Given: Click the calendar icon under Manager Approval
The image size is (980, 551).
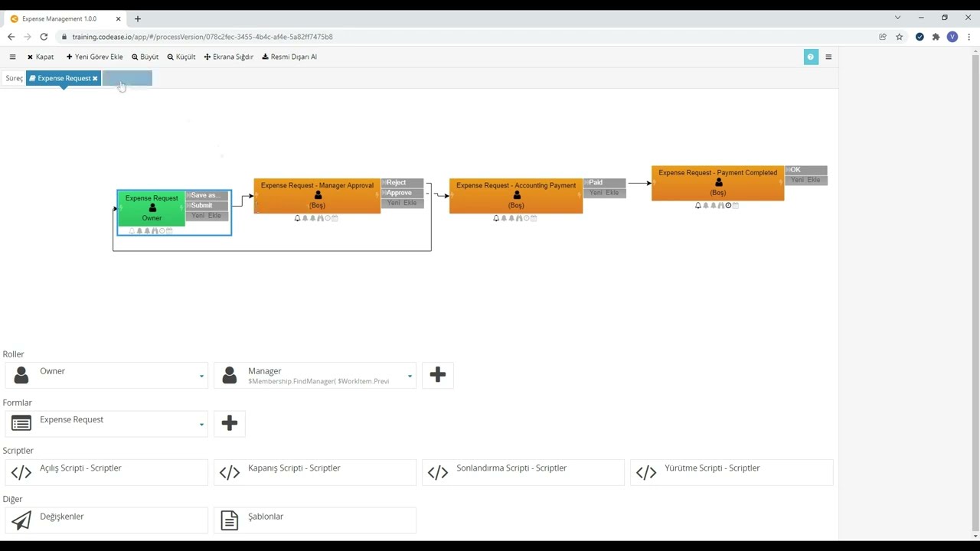Looking at the screenshot, I should [335, 218].
